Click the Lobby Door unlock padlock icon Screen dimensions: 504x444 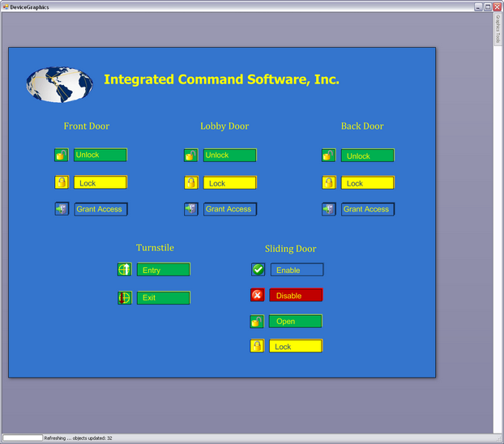[x=191, y=156]
